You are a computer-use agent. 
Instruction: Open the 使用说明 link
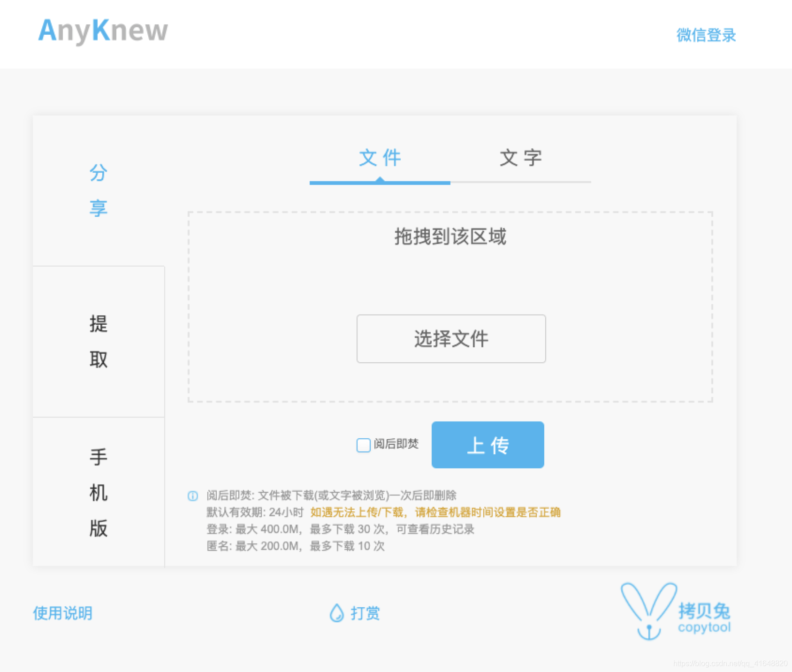(63, 613)
